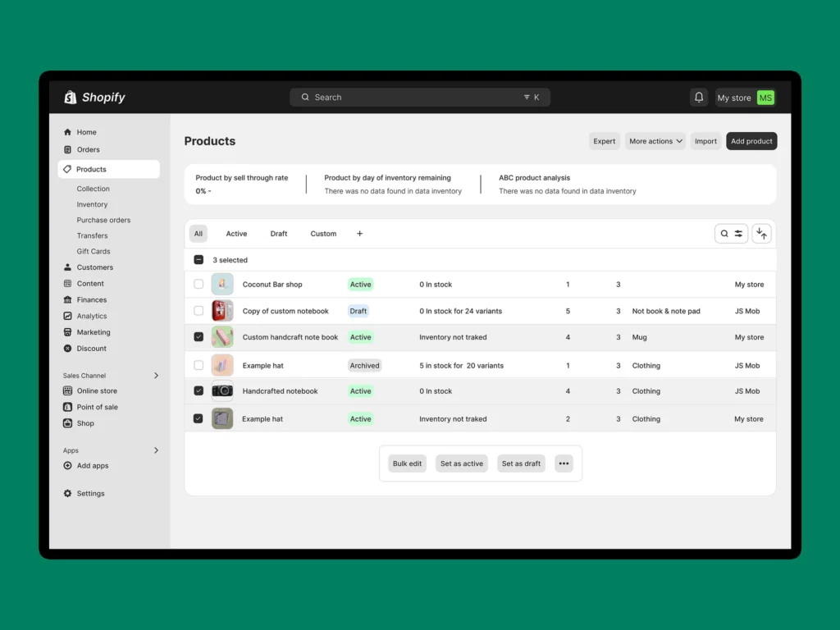
Task: Open Purchase orders in the sidebar
Action: [x=103, y=220]
